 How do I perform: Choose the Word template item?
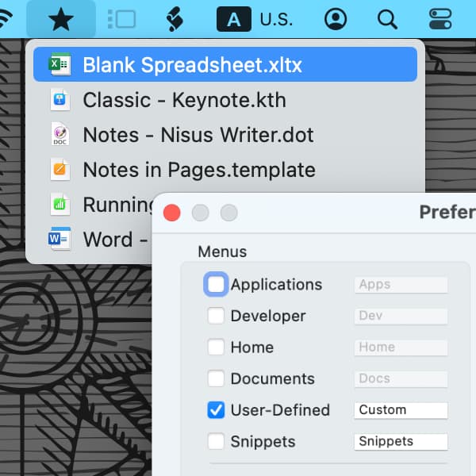point(93,240)
